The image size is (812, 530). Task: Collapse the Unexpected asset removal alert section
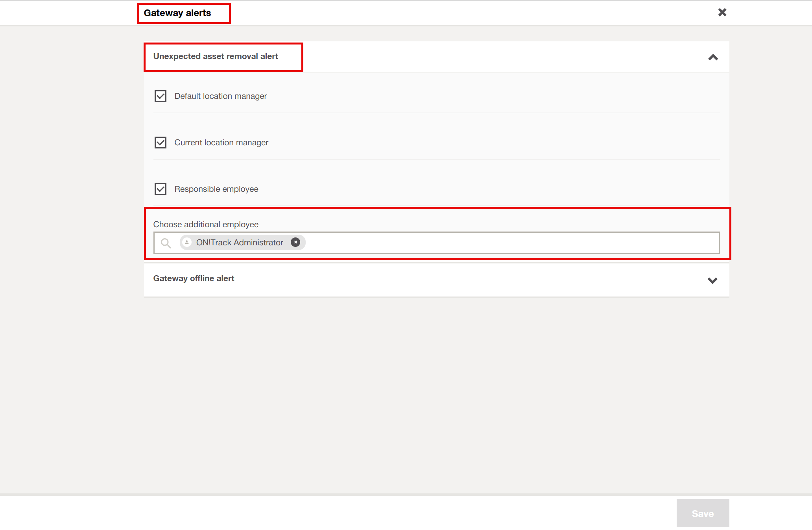tap(713, 57)
